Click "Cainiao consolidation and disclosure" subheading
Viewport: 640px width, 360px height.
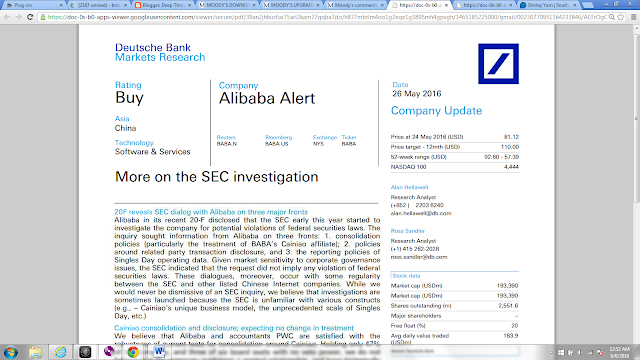click(x=234, y=328)
